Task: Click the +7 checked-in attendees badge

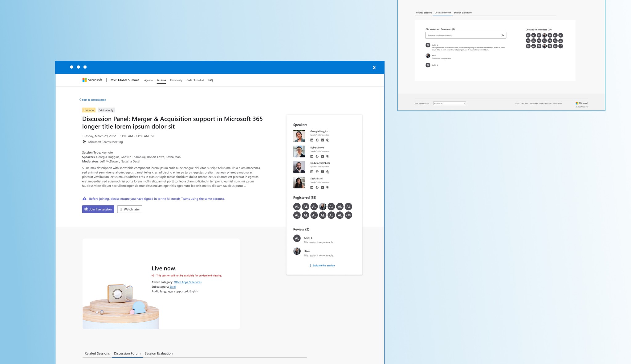Action: click(560, 46)
